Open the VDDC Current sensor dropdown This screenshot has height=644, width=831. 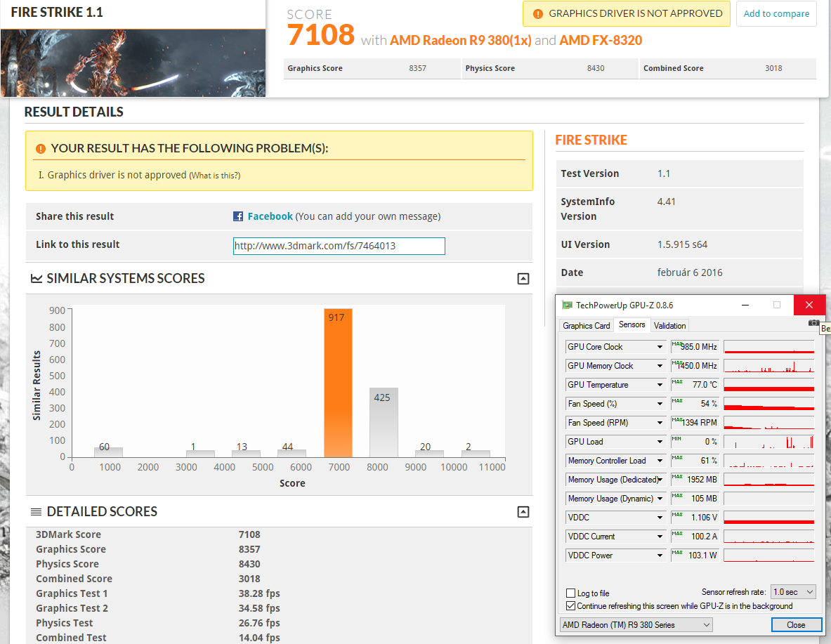(660, 537)
